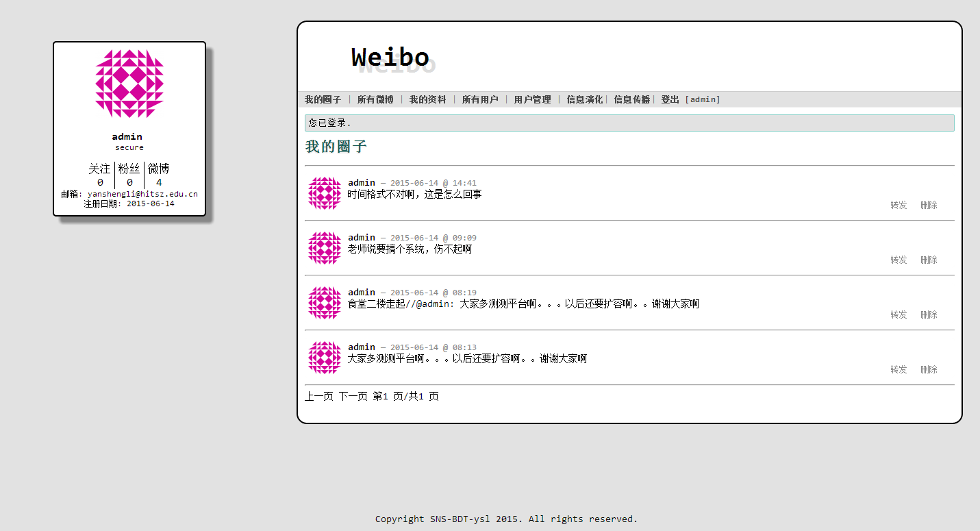Delete the 08:19 post via 删除

click(929, 314)
